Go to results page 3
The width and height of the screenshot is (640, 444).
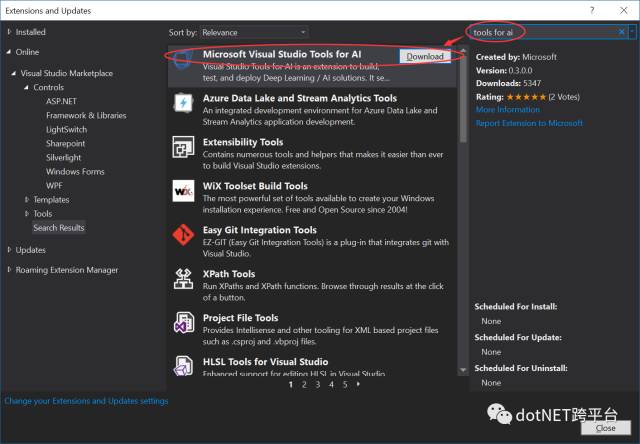318,384
